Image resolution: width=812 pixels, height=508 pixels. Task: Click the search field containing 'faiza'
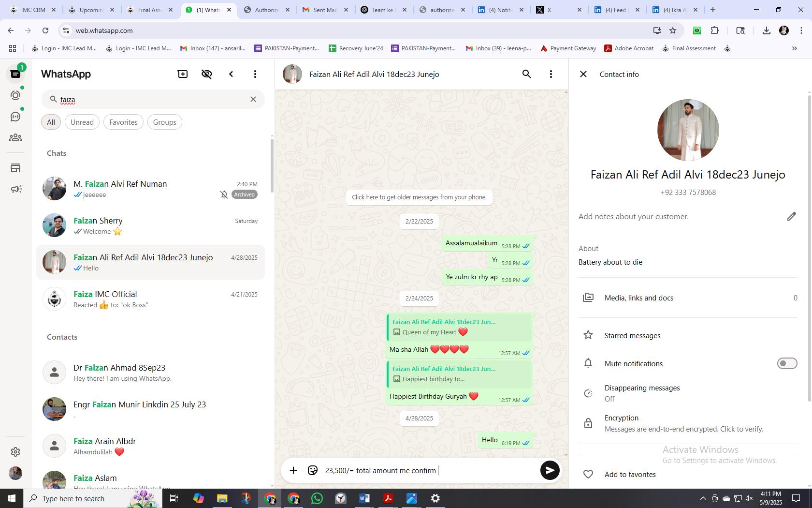(x=153, y=99)
